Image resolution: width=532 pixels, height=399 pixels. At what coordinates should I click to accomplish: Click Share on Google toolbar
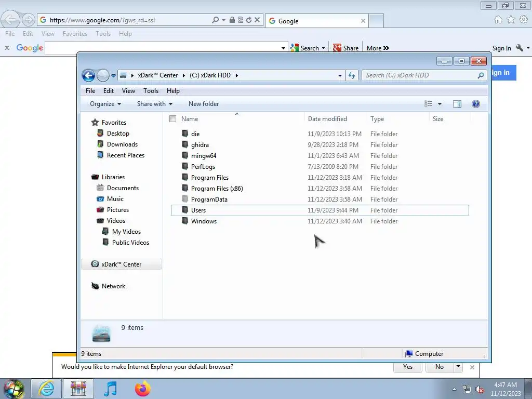click(345, 48)
